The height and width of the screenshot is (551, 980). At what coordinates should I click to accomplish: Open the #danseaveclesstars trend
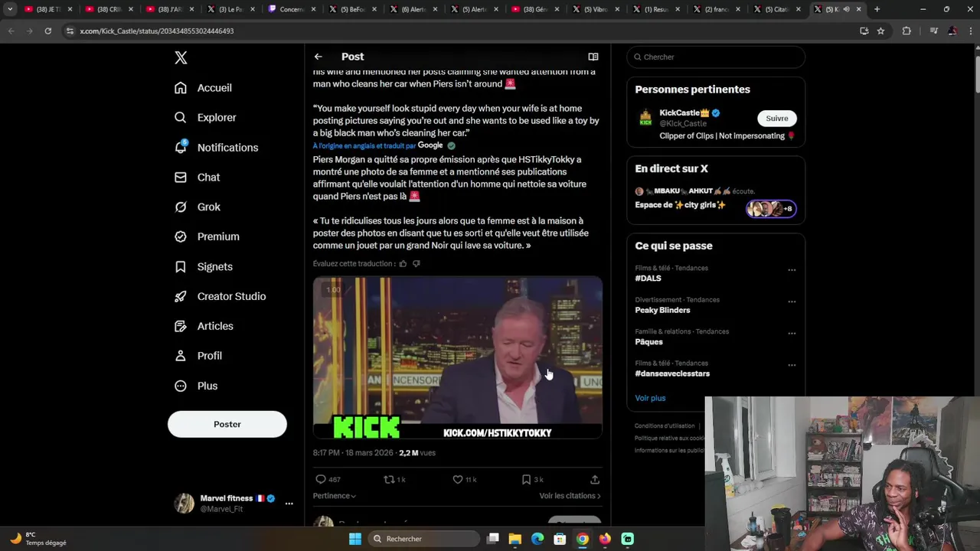pyautogui.click(x=672, y=374)
